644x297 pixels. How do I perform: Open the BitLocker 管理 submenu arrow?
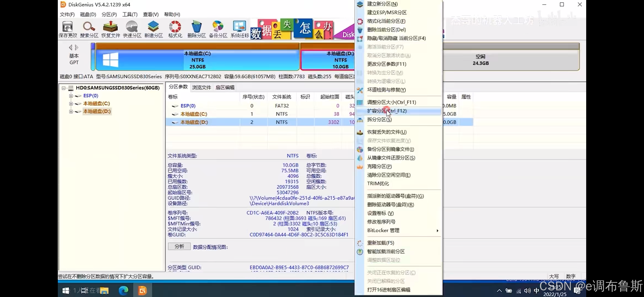437,230
